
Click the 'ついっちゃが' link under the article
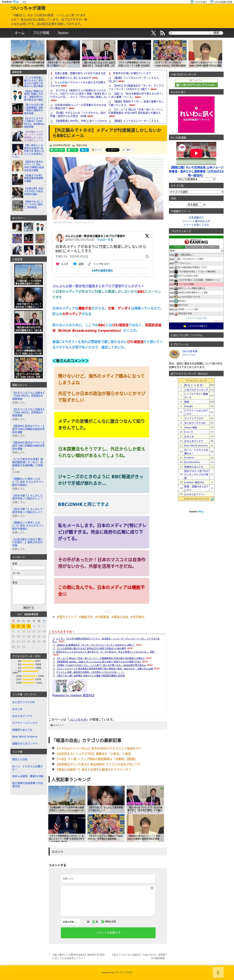click(x=78, y=719)
